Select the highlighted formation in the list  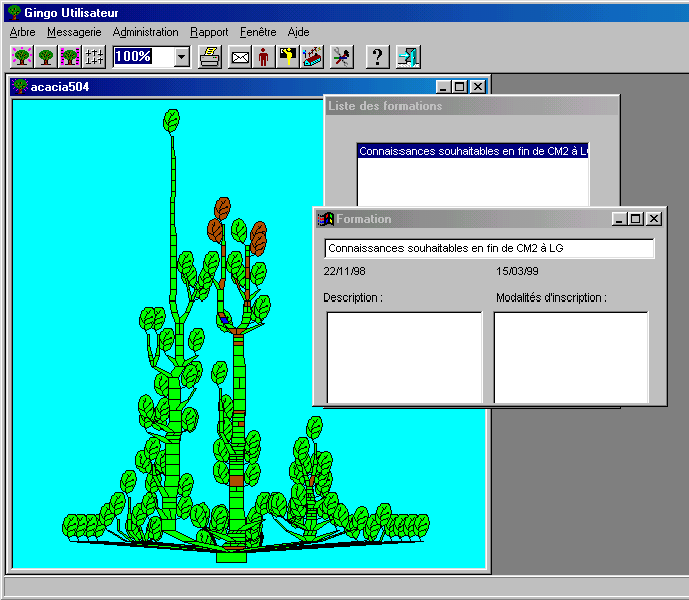[472, 151]
